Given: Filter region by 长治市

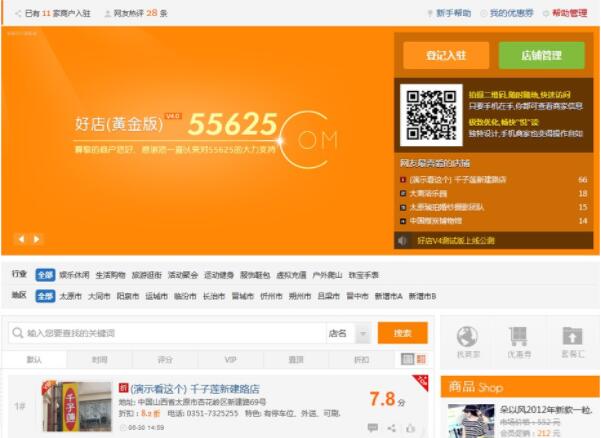Looking at the screenshot, I should pyautogui.click(x=214, y=296).
